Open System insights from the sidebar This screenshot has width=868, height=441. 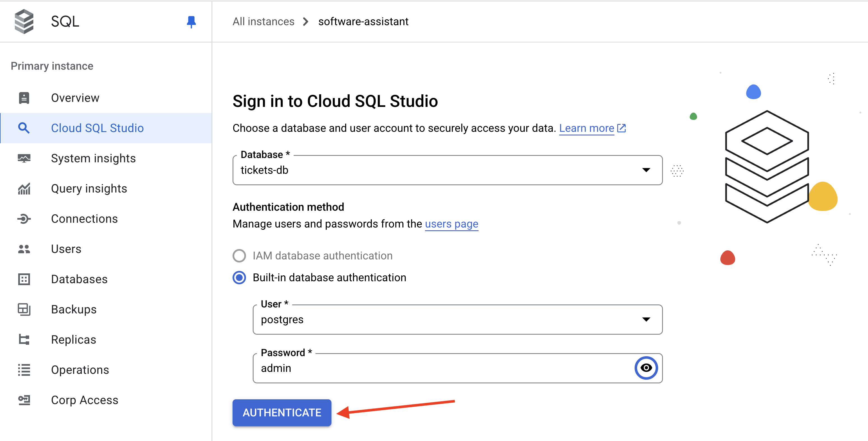[x=93, y=158]
